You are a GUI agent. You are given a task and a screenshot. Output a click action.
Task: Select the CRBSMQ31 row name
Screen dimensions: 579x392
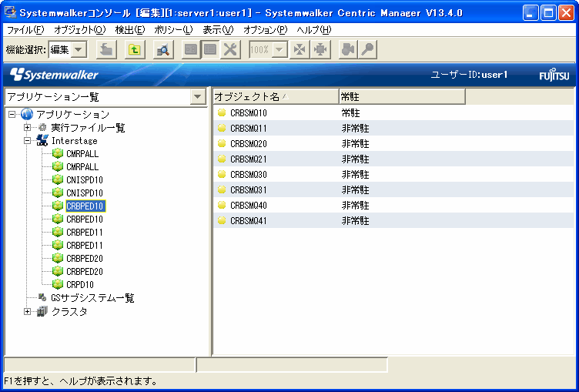(x=249, y=190)
